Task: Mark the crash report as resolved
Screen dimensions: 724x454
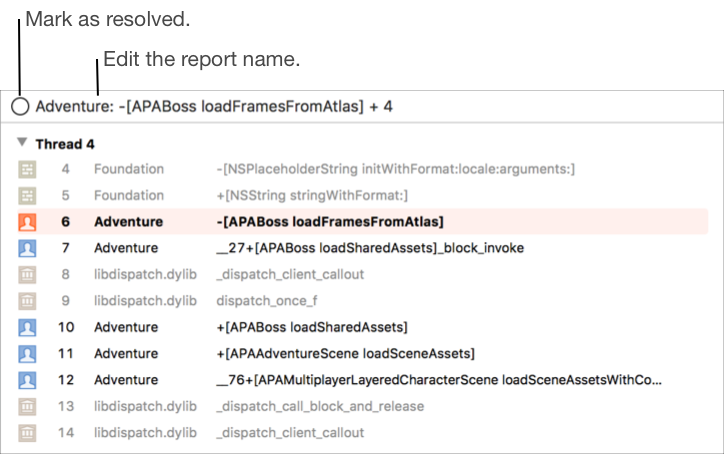Action: pyautogui.click(x=19, y=107)
